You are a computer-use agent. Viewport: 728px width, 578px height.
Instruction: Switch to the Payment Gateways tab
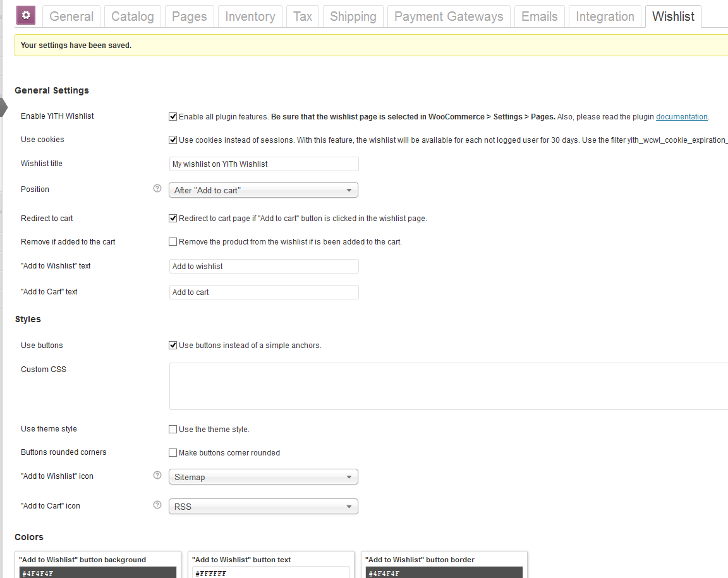[449, 16]
